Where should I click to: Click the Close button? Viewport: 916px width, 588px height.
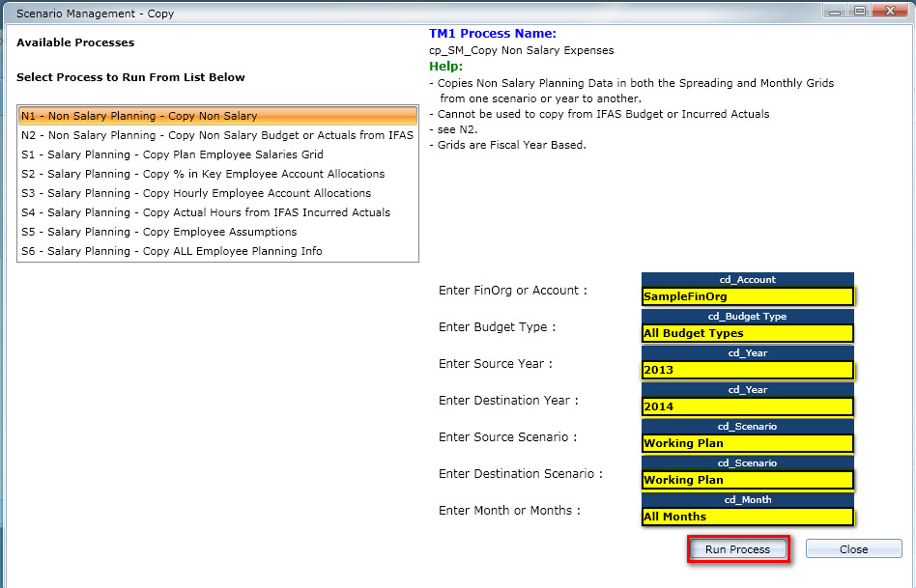(853, 548)
